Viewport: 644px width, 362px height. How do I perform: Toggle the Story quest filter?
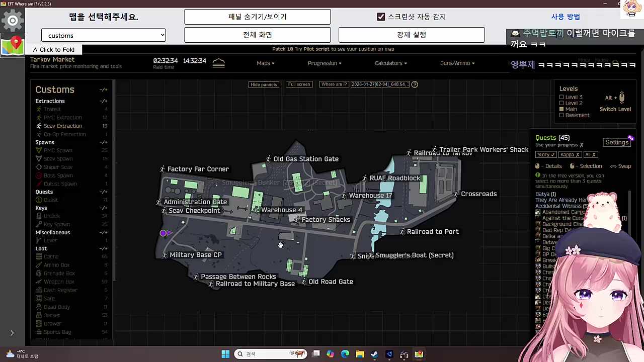pyautogui.click(x=545, y=155)
